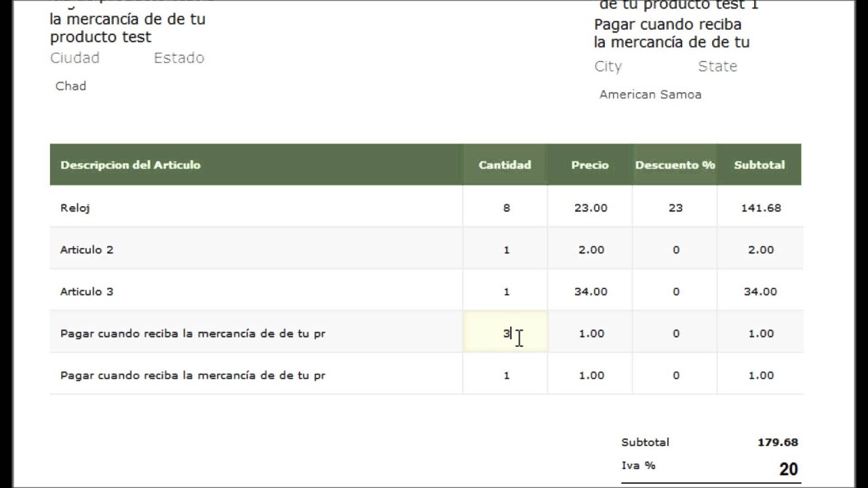Click the Ciudad field placeholder
This screenshot has height=488, width=868.
[75, 58]
